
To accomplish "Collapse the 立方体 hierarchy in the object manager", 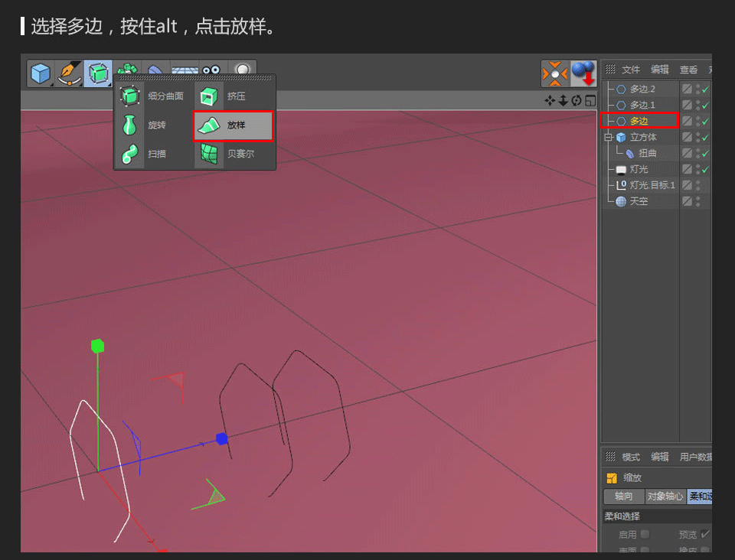I will [x=607, y=138].
